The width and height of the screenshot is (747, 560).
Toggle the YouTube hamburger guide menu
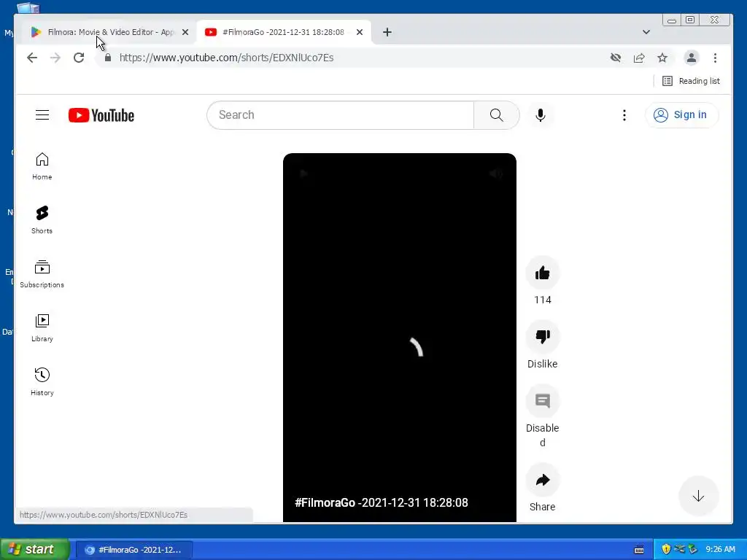pyautogui.click(x=42, y=114)
